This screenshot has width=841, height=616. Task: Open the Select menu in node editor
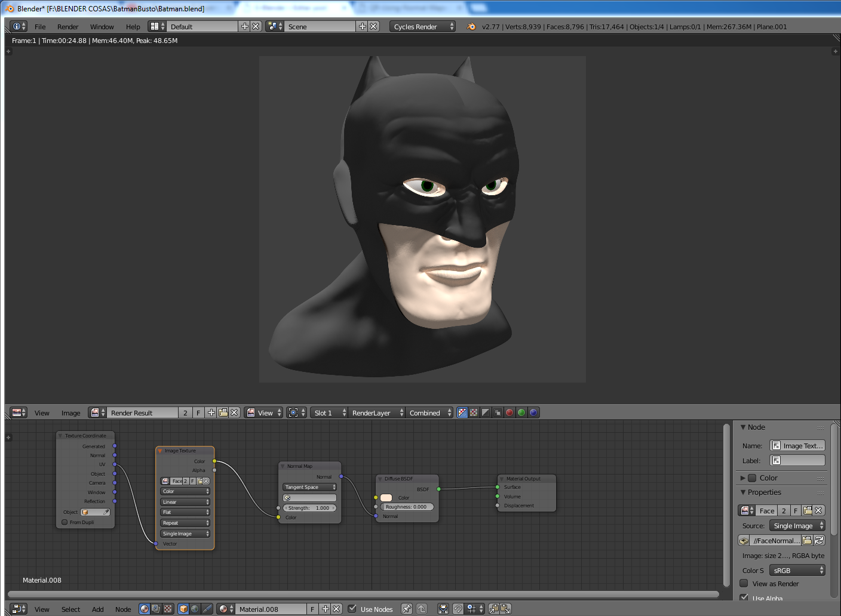pos(70,609)
